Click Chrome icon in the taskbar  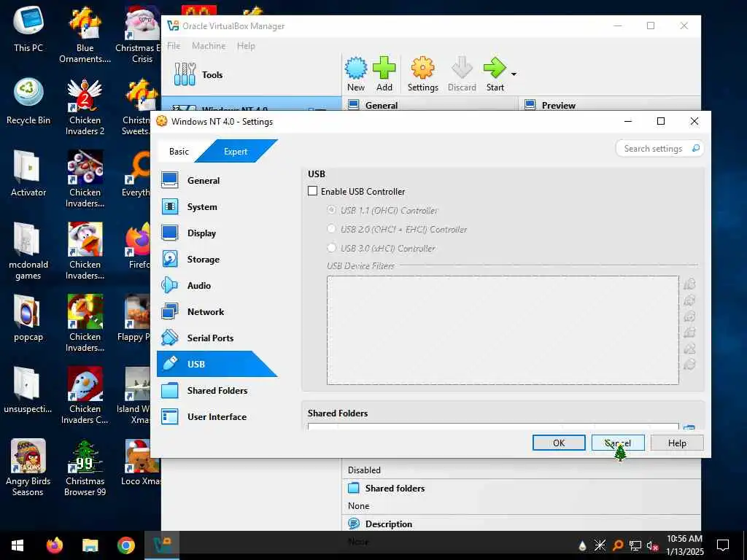[126, 545]
